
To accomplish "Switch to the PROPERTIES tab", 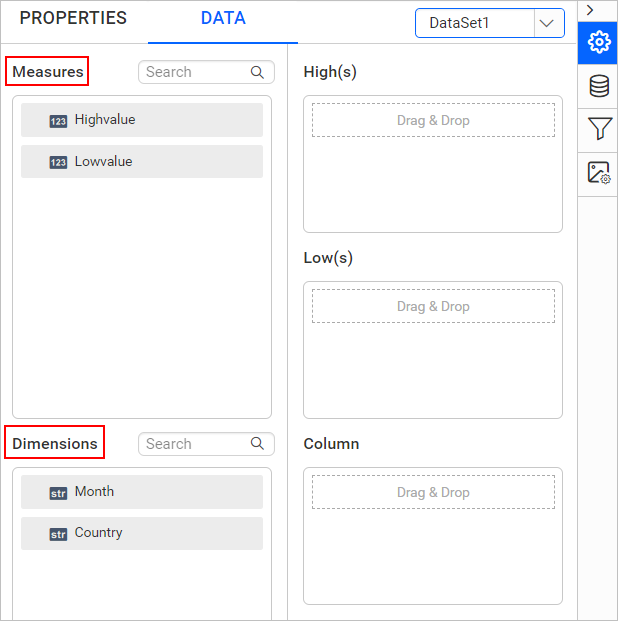I will click(73, 18).
